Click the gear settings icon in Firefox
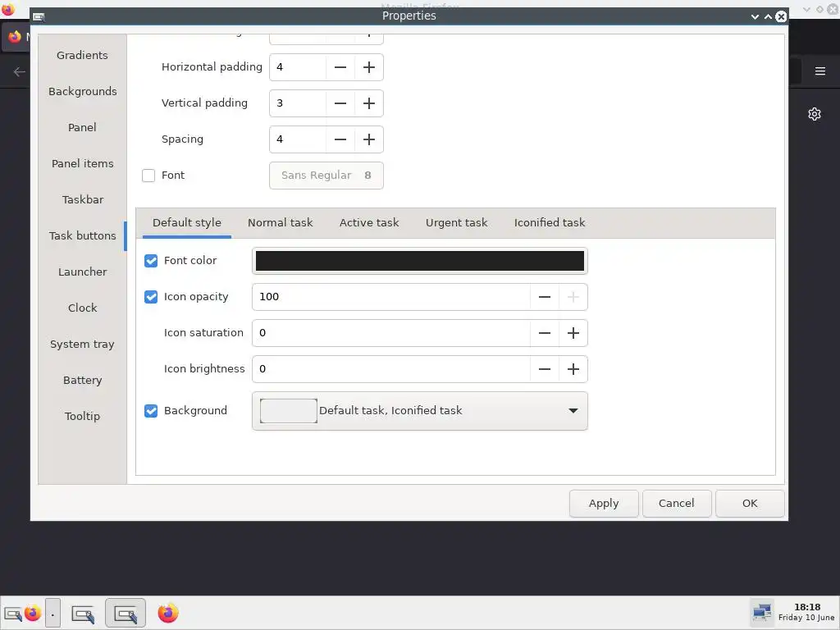 click(x=815, y=114)
